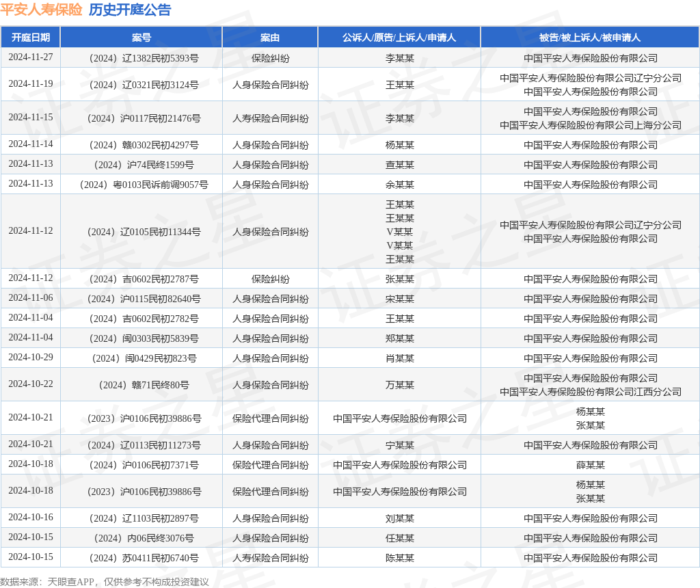Click the date 2024-11-19
Viewport: 700px width, 588px height.
tap(30, 83)
